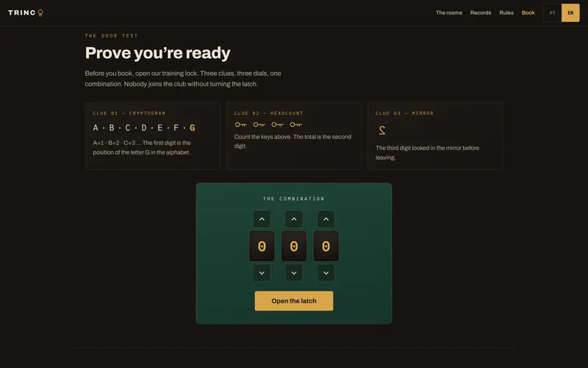Click 'THE COMBINATION' heading
This screenshot has height=368, width=588.
[x=293, y=199]
